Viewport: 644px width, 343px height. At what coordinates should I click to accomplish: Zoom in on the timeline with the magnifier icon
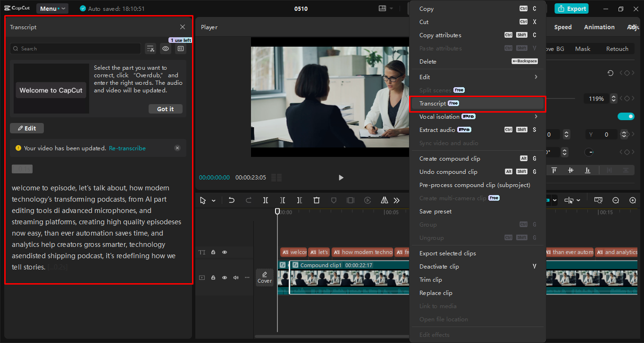pos(632,200)
